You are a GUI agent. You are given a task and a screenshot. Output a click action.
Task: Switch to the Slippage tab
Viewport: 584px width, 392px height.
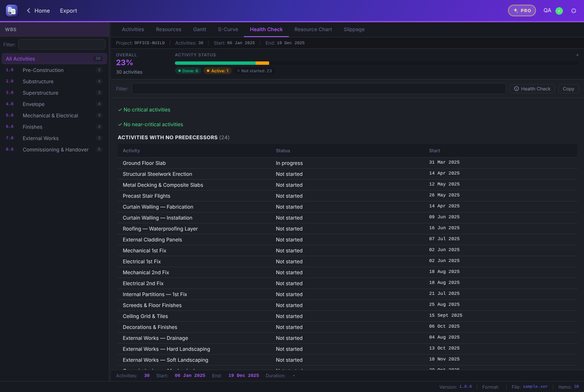[x=354, y=29]
